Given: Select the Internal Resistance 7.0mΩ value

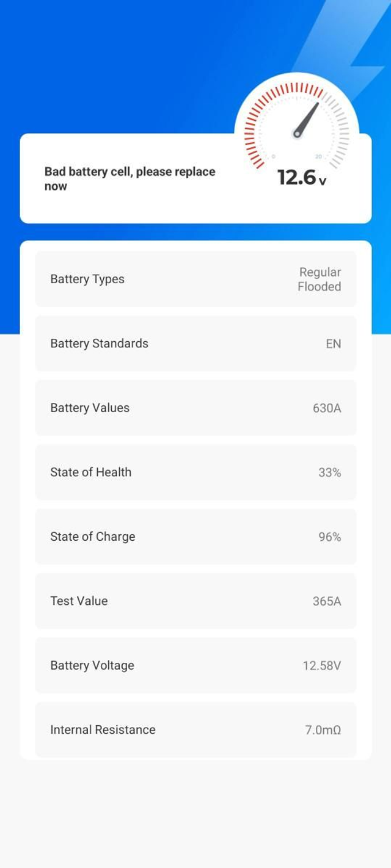Looking at the screenshot, I should point(323,730).
